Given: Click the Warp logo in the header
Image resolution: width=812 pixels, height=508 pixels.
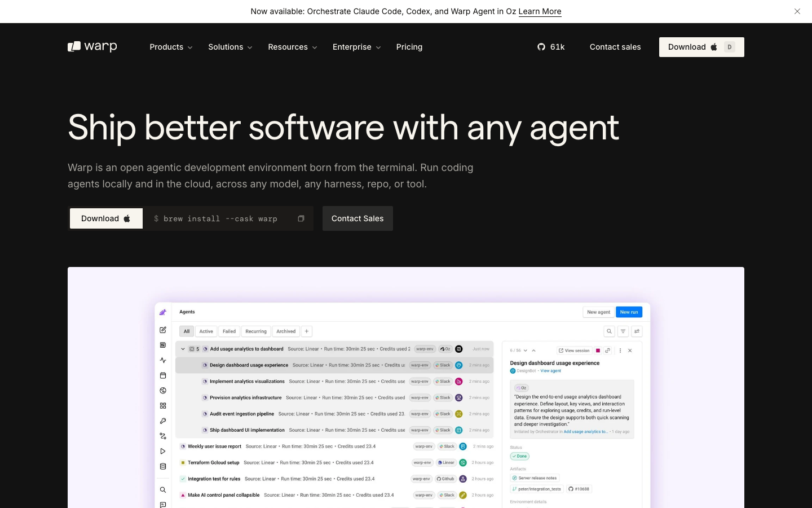Looking at the screenshot, I should click(x=92, y=47).
